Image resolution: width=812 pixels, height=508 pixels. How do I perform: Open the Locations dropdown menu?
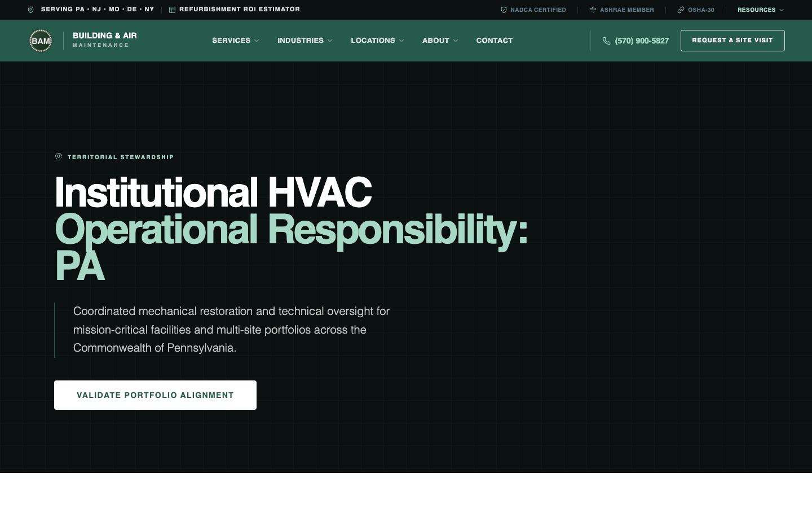tap(377, 41)
